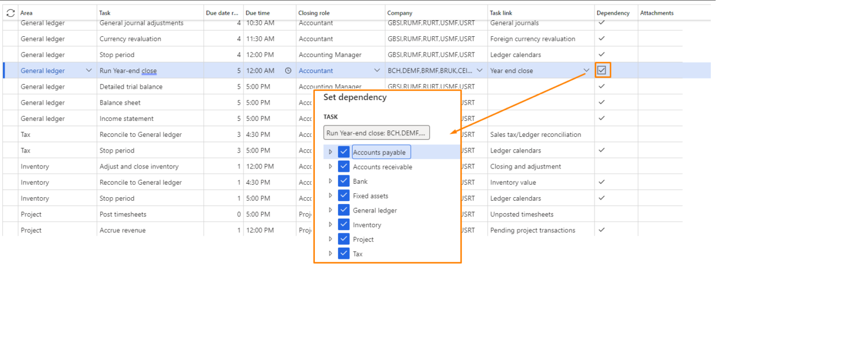Select Adjust and close inventory task
The image size is (868, 351).
pos(150,166)
